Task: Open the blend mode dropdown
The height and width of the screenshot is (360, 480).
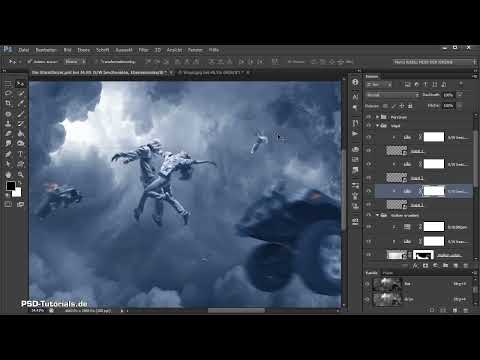Action: tap(393, 95)
